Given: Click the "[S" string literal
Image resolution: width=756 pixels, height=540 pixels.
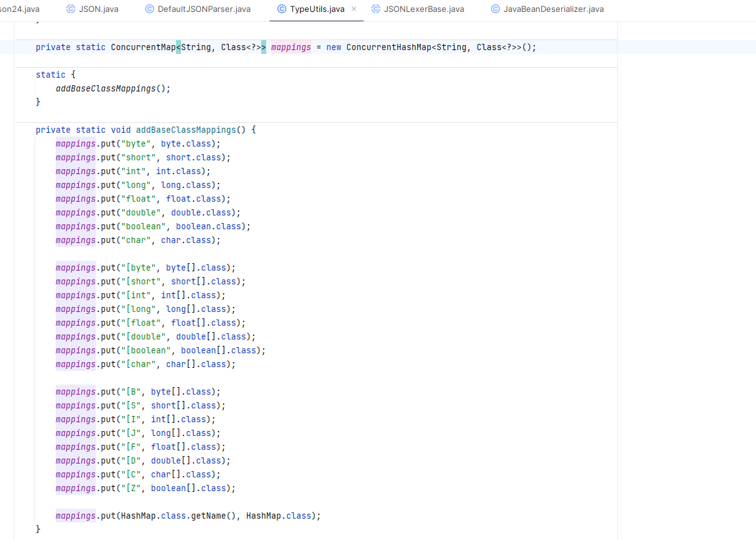Looking at the screenshot, I should pos(131,405).
